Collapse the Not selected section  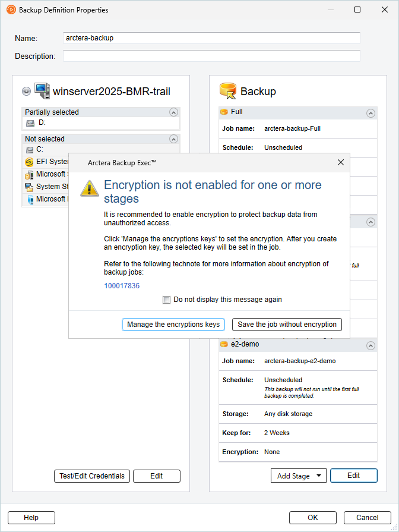click(x=173, y=139)
